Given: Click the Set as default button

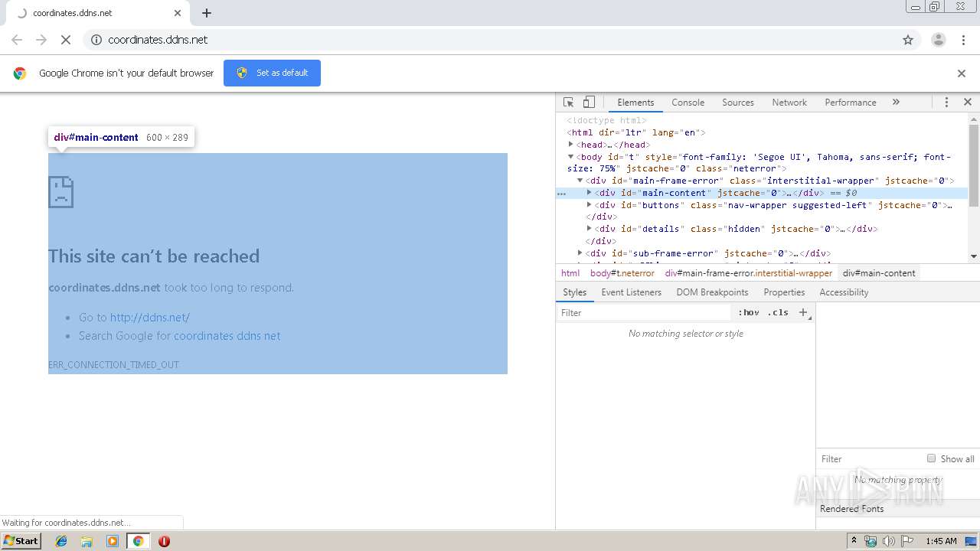Looking at the screenshot, I should [272, 73].
